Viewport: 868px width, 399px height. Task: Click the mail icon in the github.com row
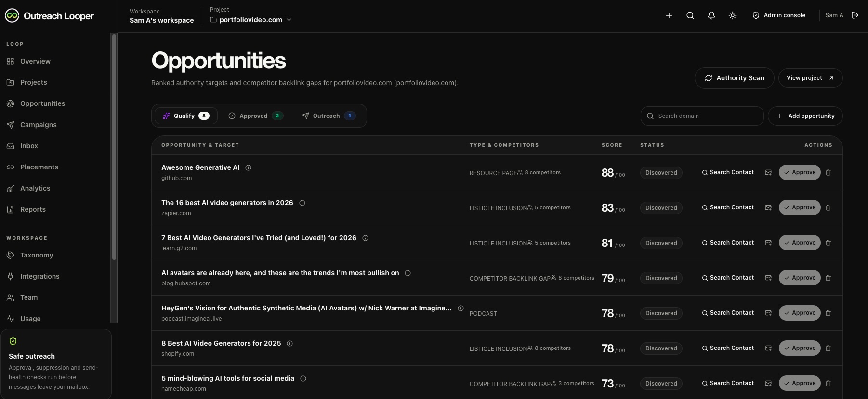(x=768, y=172)
